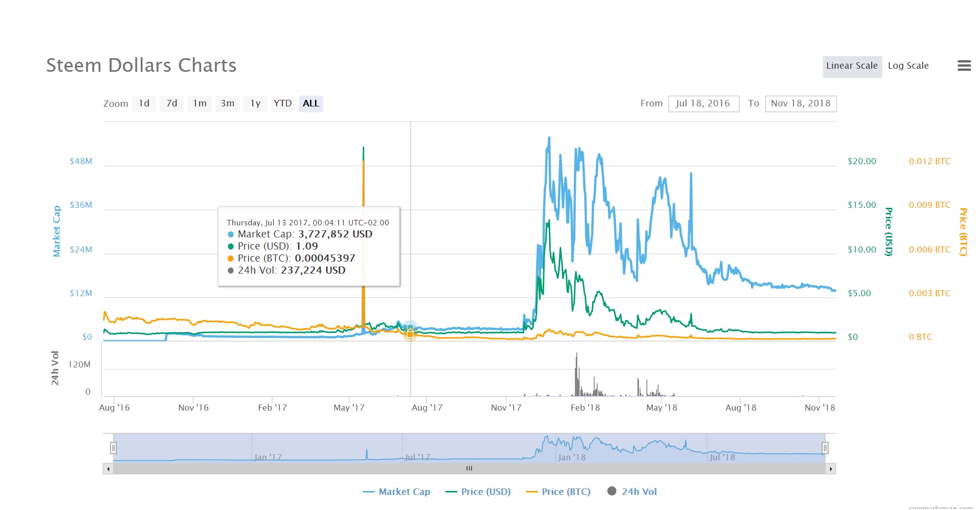Open the chart hamburger context menu

[x=964, y=66]
